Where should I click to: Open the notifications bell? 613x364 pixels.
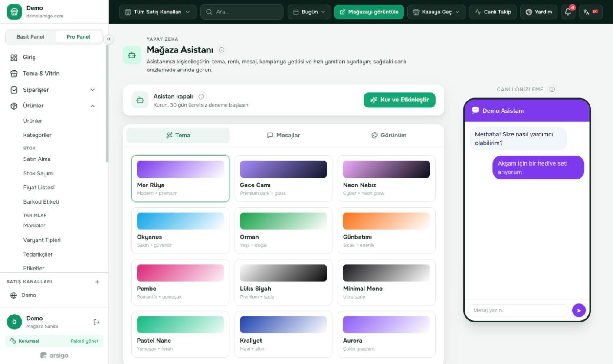pyautogui.click(x=568, y=12)
